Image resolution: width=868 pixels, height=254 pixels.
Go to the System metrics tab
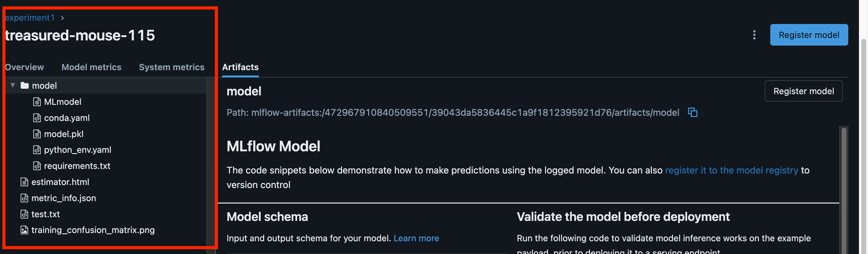(171, 67)
